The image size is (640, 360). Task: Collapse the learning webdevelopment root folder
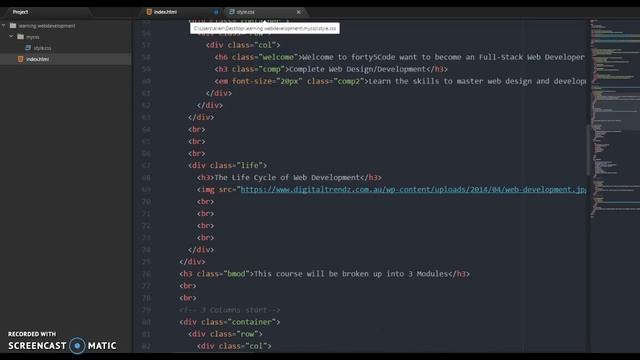coord(4,26)
